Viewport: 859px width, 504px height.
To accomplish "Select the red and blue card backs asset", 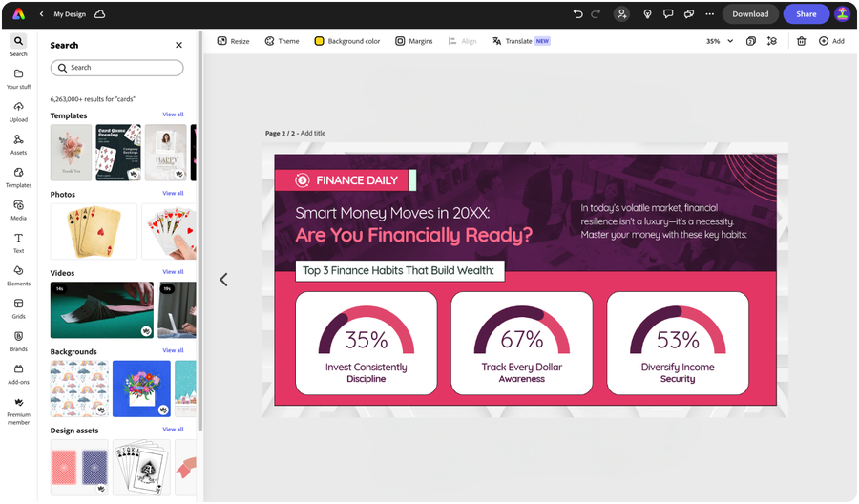I will coord(79,467).
